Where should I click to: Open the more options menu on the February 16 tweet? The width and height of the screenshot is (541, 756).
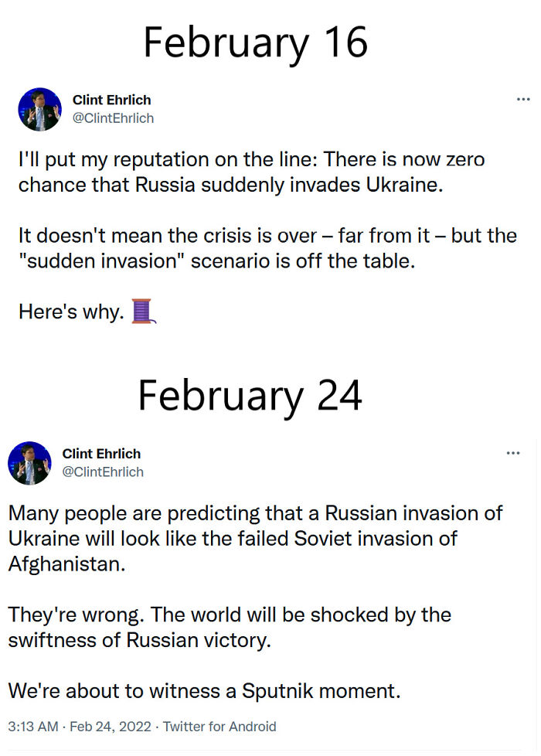(524, 99)
